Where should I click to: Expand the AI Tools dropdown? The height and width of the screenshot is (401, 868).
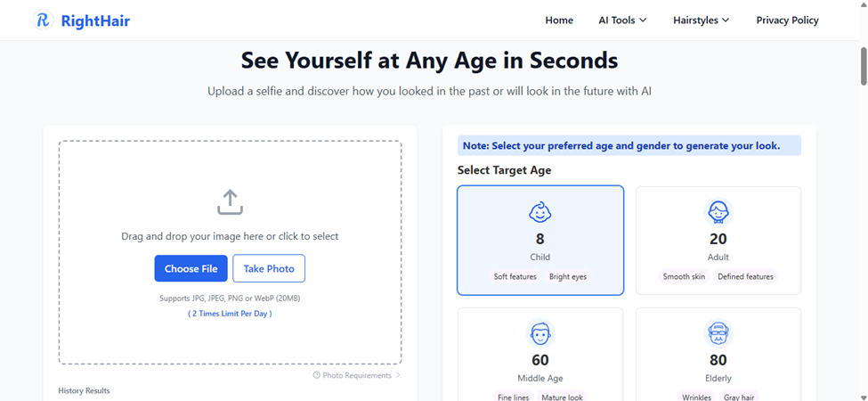point(622,20)
